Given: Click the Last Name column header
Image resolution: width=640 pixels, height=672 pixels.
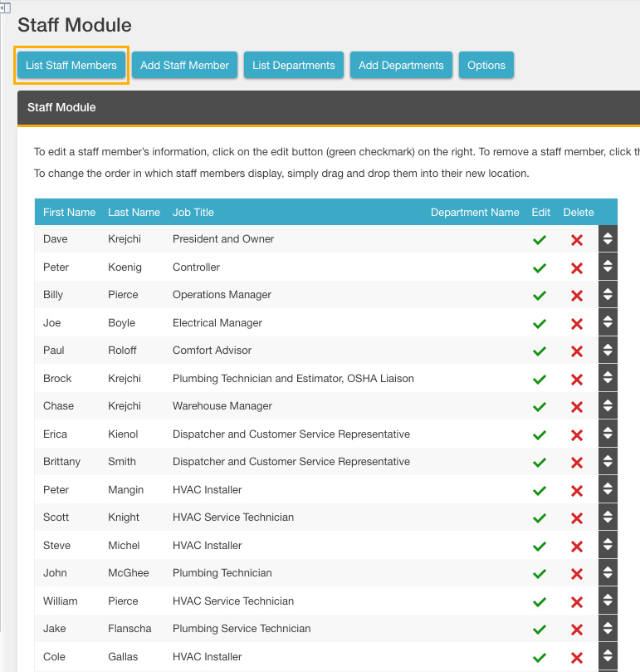Looking at the screenshot, I should tap(134, 213).
